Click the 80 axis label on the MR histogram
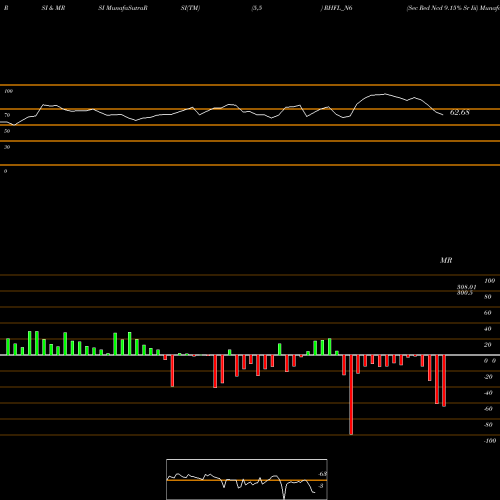 tap(488, 297)
